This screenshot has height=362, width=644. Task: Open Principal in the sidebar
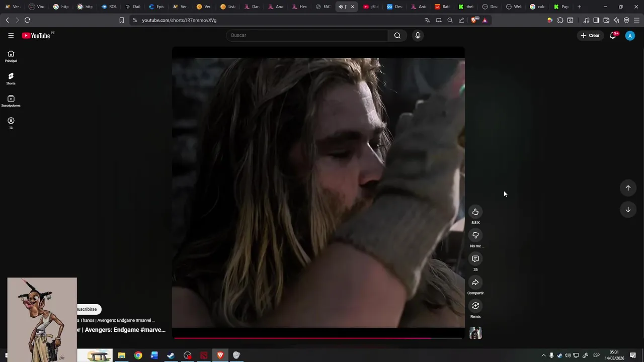click(x=11, y=56)
